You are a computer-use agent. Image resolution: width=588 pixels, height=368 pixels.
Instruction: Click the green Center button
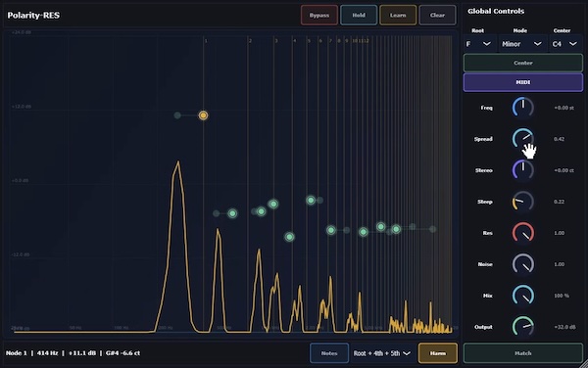[523, 63]
